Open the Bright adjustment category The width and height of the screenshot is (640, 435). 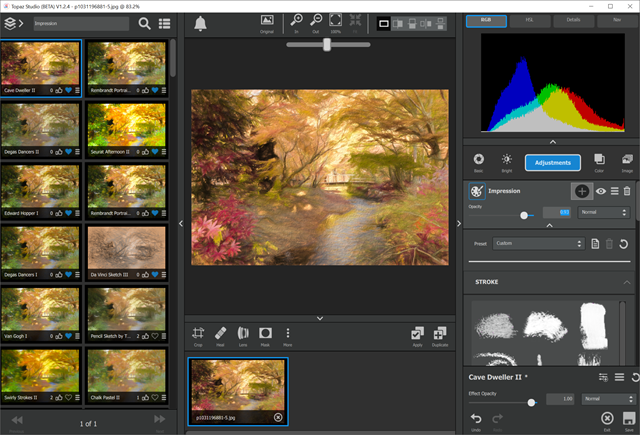(507, 162)
